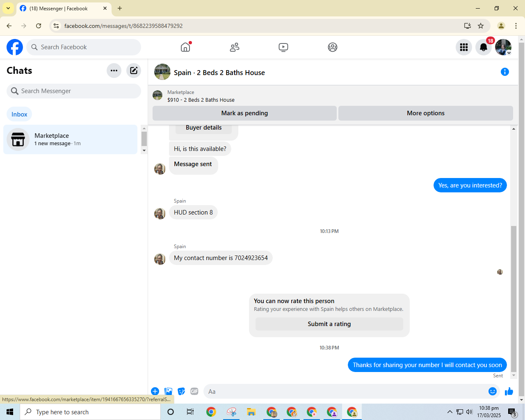
Task: Open the Windows notification center
Action: click(512, 412)
